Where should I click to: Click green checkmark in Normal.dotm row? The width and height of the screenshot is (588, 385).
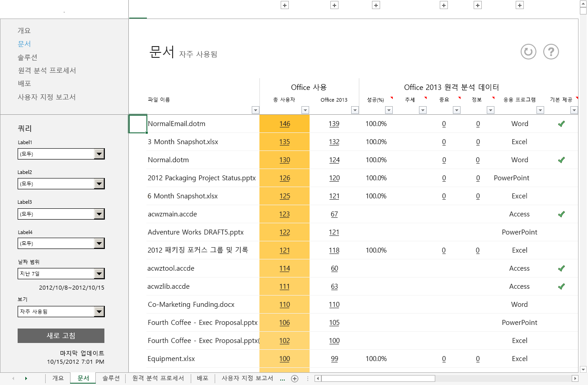(x=561, y=160)
